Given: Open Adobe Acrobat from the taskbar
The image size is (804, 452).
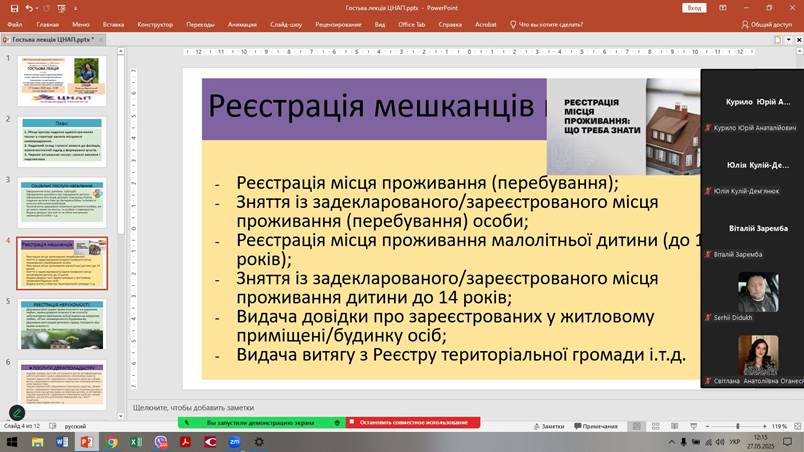Looking at the screenshot, I should coord(185,441).
